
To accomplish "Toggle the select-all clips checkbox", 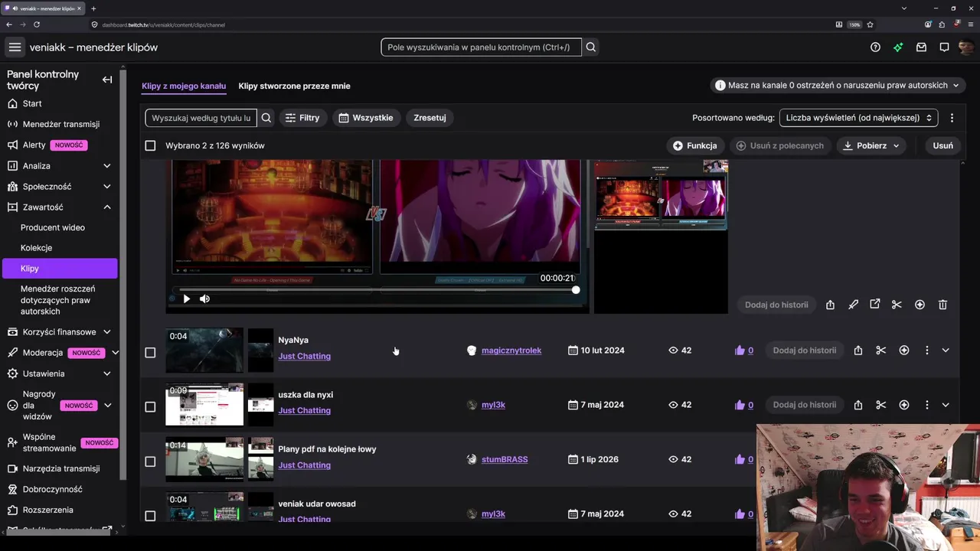I will [x=150, y=145].
